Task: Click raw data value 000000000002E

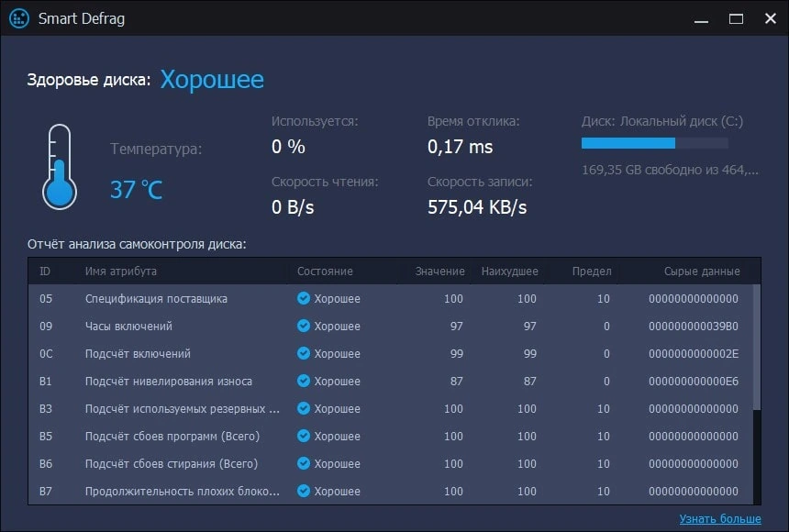Action: [x=694, y=353]
